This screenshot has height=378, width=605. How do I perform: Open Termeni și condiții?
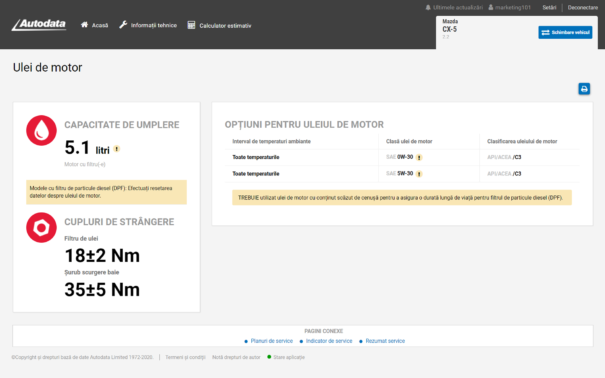pos(185,357)
